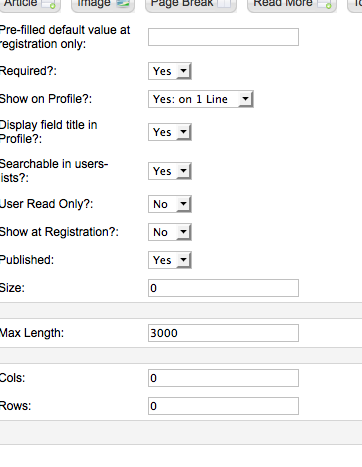
Task: Open the Published dropdown
Action: click(x=170, y=260)
